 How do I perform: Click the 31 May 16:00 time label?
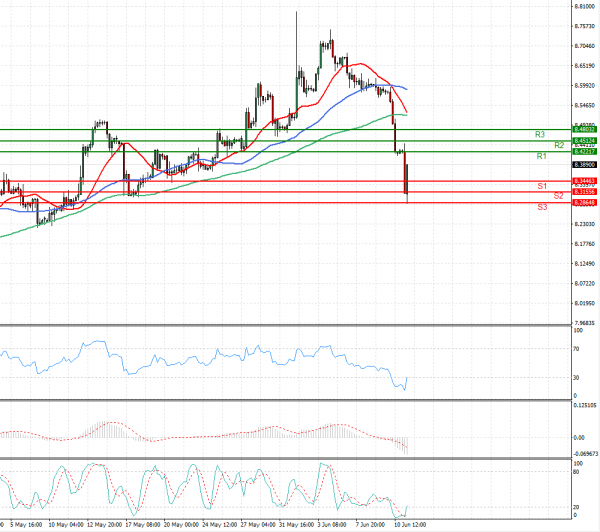click(x=296, y=524)
